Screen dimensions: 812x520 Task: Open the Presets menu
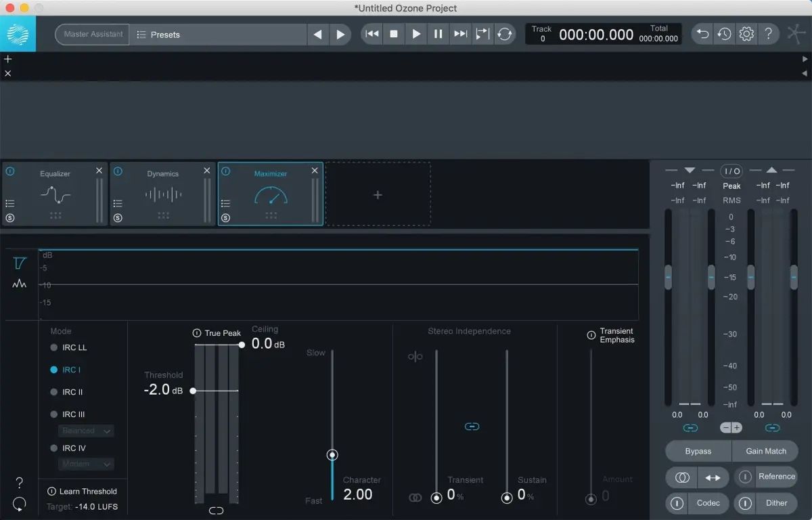click(218, 35)
